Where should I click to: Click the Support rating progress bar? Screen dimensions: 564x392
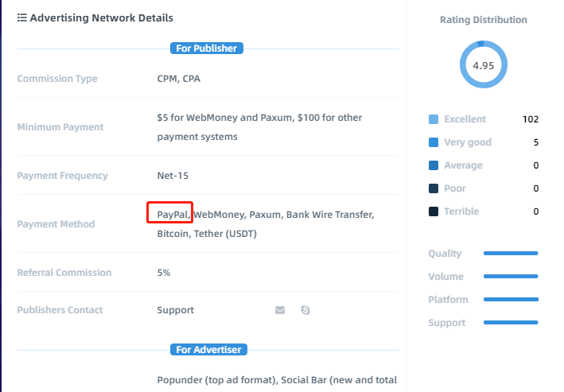coord(511,322)
